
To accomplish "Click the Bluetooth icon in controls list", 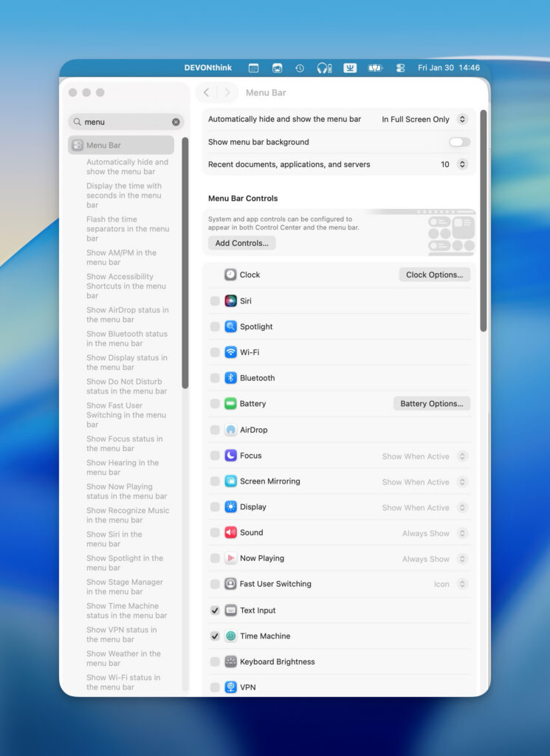I will tap(230, 378).
